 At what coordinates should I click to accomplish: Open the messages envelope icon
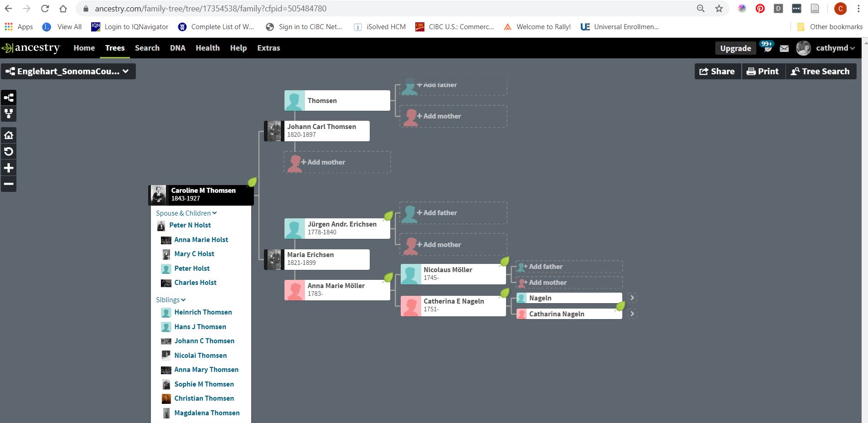pyautogui.click(x=784, y=48)
